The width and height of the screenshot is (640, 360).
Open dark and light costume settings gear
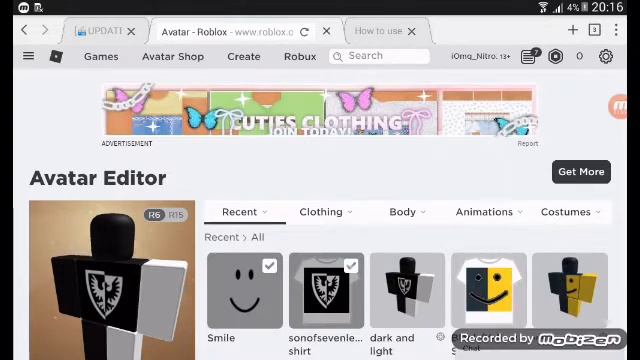pos(440,337)
